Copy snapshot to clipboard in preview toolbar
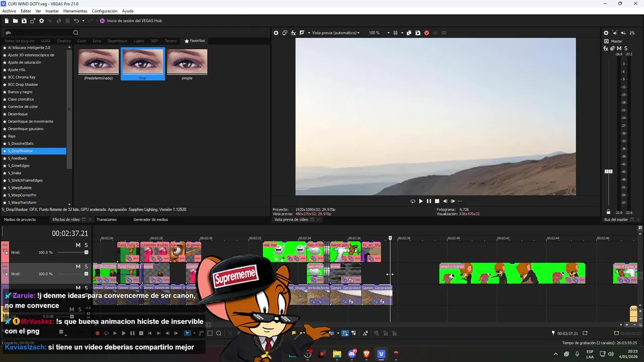644x362 pixels. (410, 33)
